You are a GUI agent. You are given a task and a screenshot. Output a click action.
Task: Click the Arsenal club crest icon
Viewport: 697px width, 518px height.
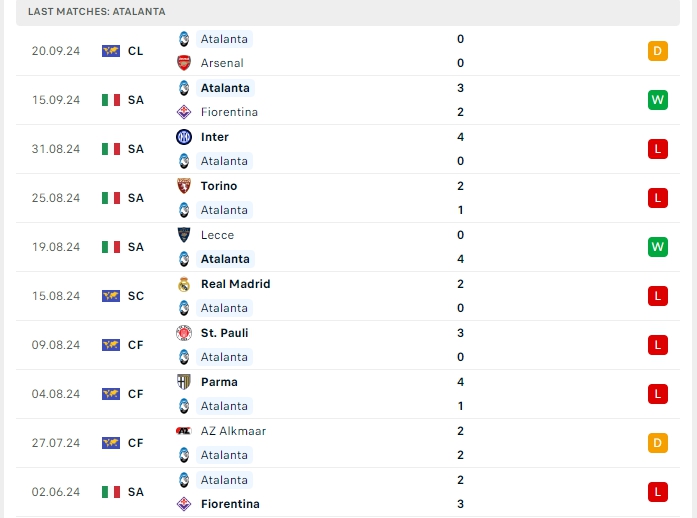184,63
